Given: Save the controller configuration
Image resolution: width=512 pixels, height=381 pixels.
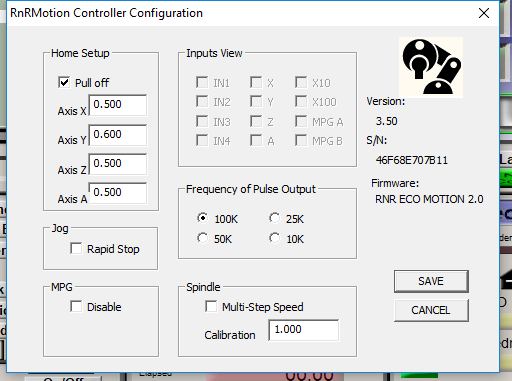Looking at the screenshot, I should click(x=431, y=281).
